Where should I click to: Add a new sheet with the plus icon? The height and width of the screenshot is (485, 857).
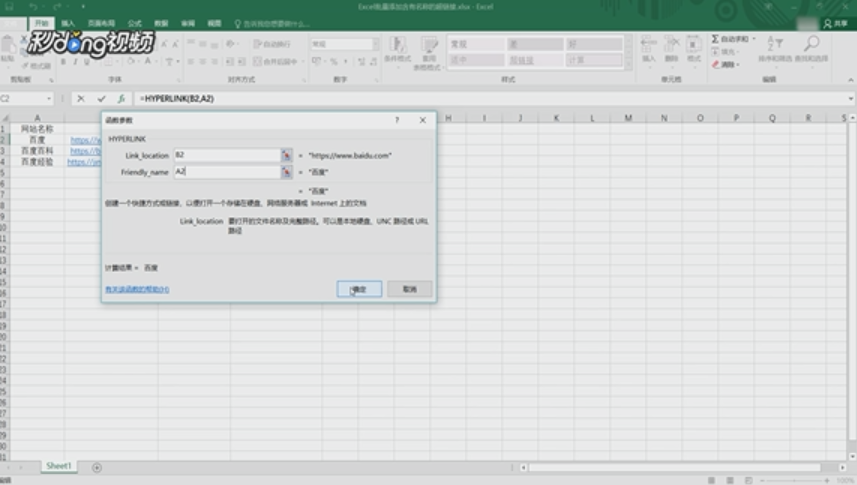[97, 467]
